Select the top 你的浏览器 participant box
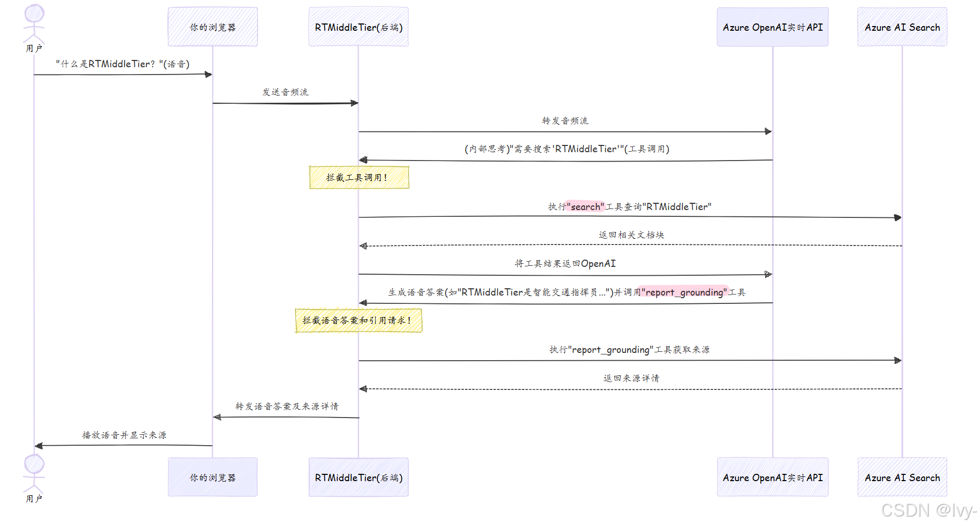980x527 pixels. [x=213, y=27]
